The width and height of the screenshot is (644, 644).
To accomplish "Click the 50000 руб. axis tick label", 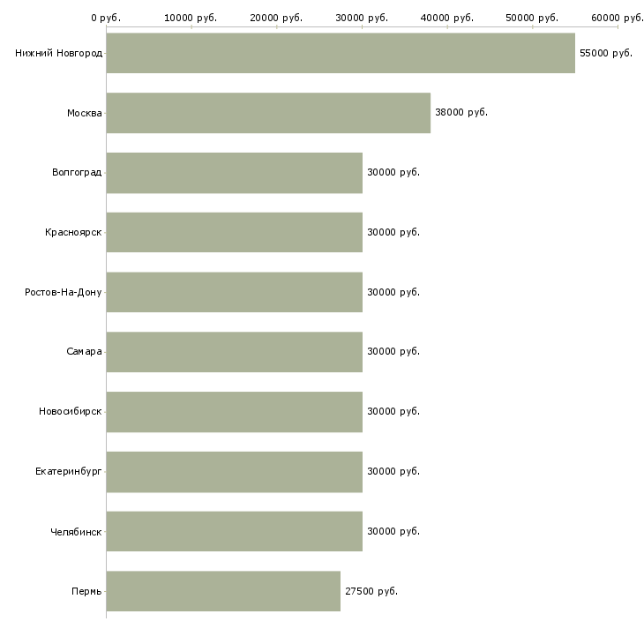I will pos(532,18).
